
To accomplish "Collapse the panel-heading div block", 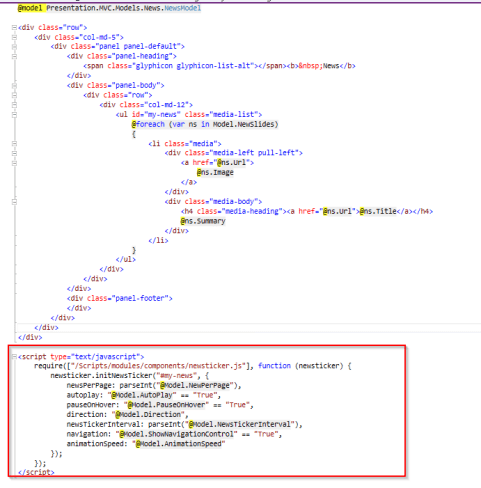I will 14,56.
